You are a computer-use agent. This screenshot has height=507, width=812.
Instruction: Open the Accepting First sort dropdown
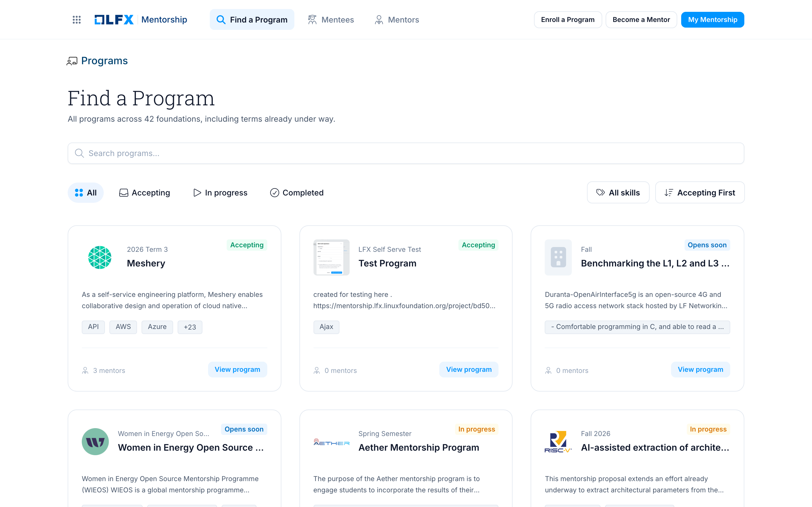pyautogui.click(x=700, y=192)
